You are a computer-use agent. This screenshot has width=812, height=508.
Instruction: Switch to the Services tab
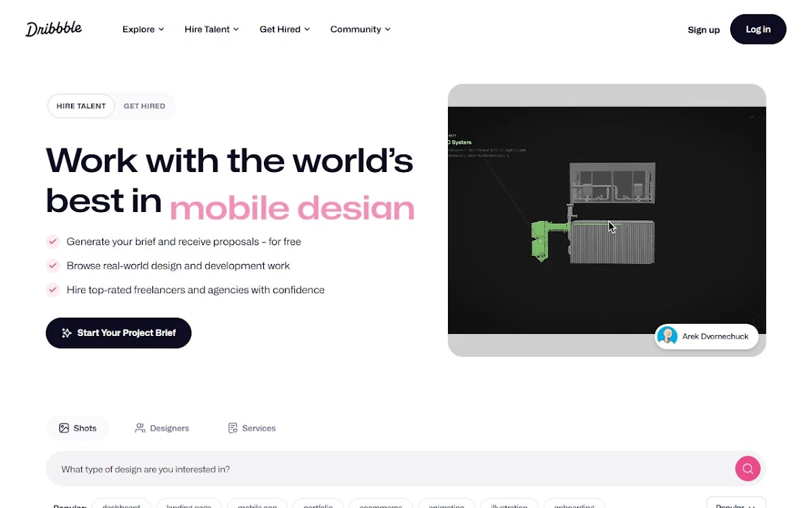click(252, 428)
